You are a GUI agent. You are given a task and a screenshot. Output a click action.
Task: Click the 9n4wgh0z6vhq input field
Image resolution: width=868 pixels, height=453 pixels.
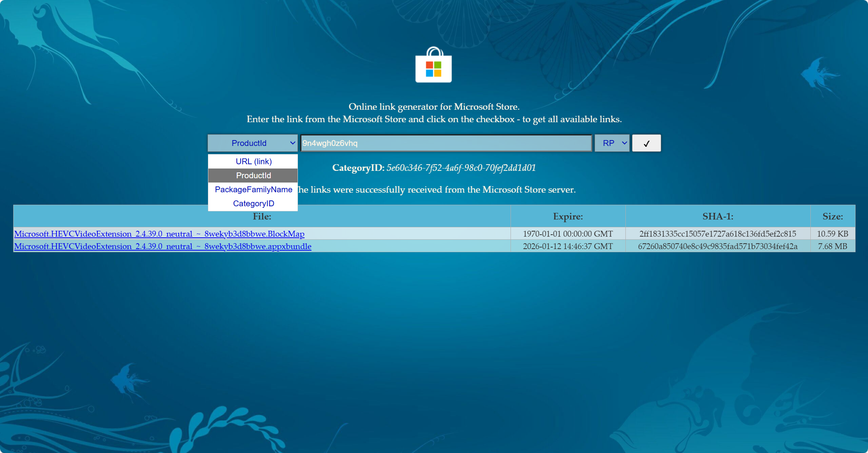click(x=446, y=143)
